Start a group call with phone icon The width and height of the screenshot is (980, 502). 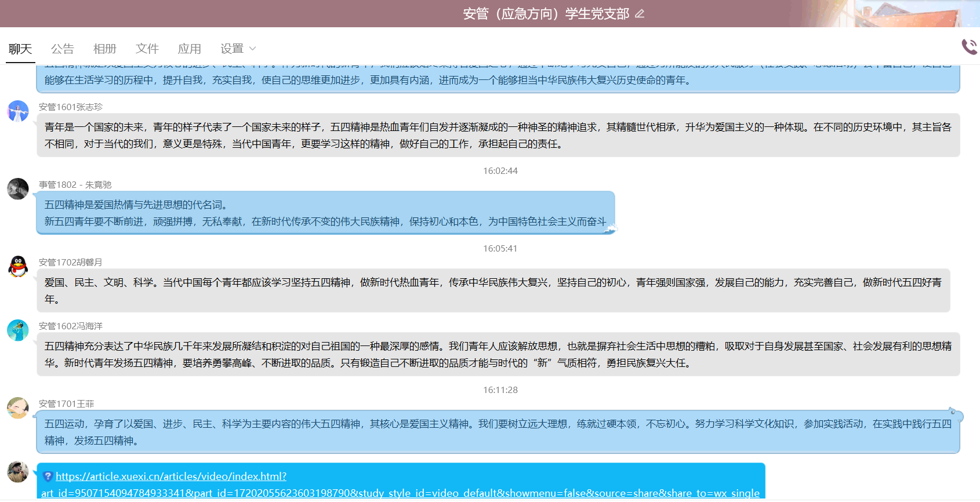point(969,47)
